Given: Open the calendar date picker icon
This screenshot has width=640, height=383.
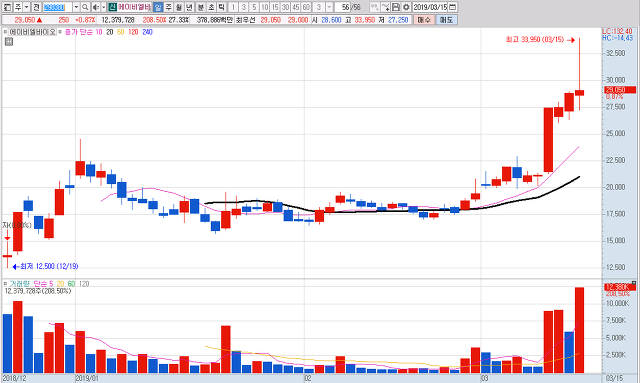Looking at the screenshot, I should click(x=452, y=7).
